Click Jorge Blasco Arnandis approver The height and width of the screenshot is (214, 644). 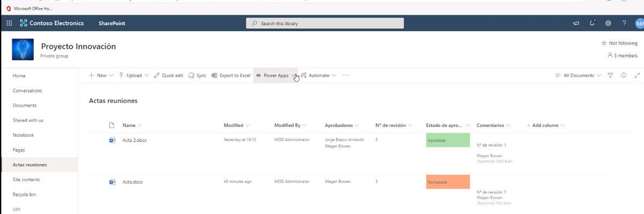point(345,139)
